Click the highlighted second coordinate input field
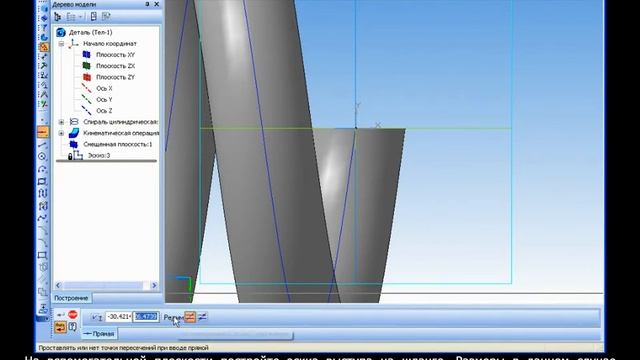This screenshot has height=360, width=640. (146, 317)
